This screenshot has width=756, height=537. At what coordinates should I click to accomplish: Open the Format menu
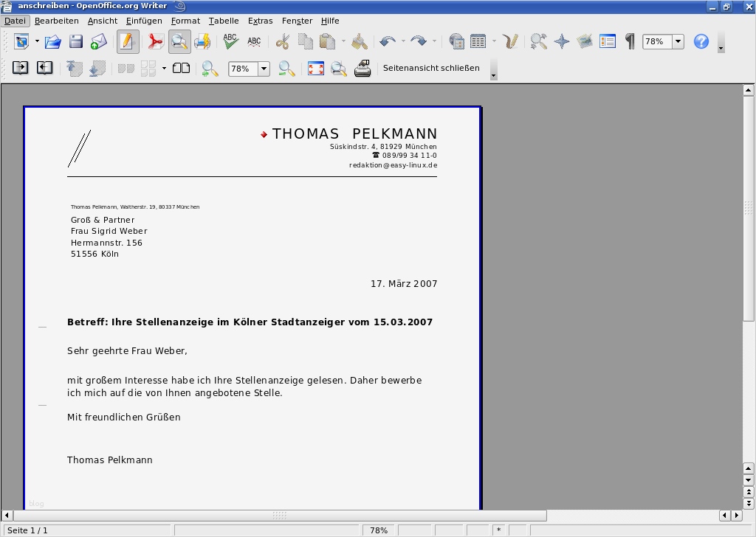click(185, 21)
